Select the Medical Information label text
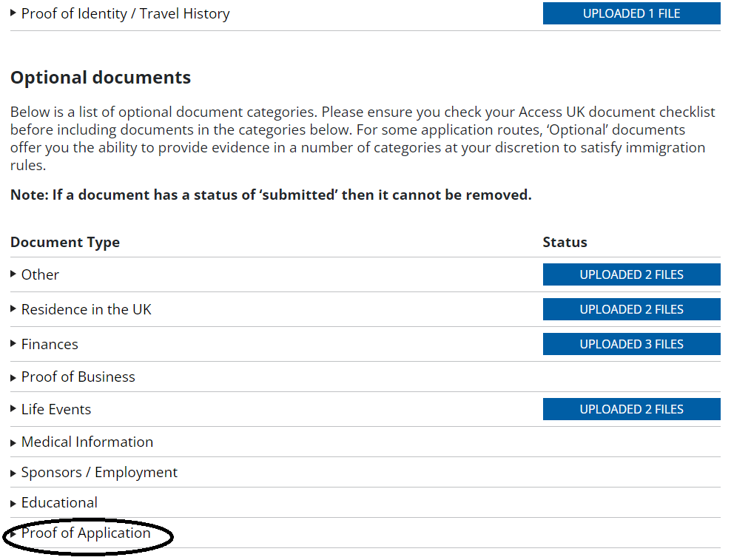This screenshot has height=560, width=751. (87, 442)
